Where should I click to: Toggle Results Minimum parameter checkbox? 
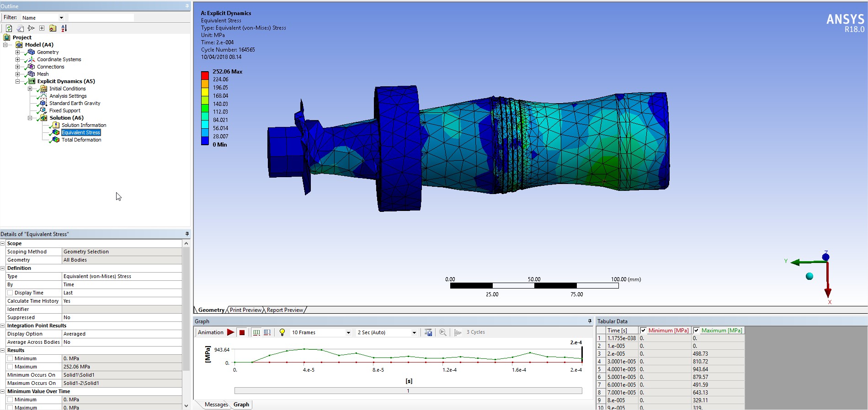click(x=10, y=358)
